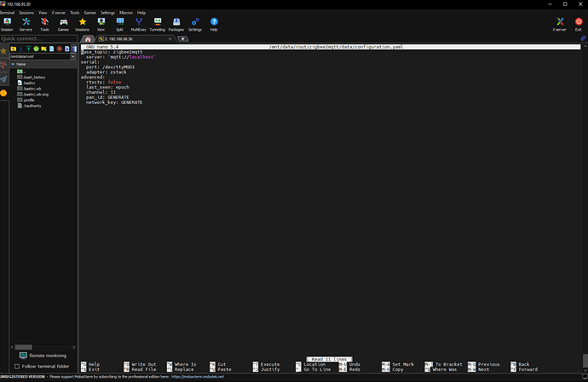The image size is (588, 382).
Task: Switch to the home tab
Action: coord(88,39)
